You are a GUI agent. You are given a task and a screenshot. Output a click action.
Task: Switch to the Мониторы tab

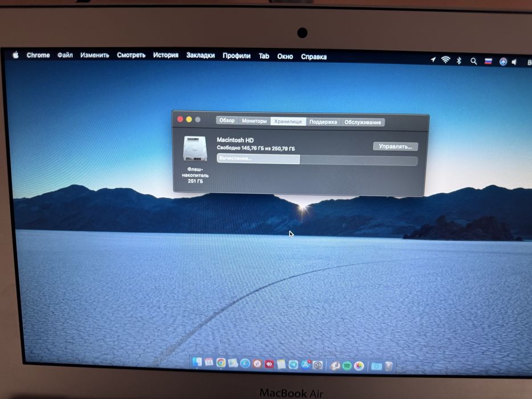coord(254,121)
